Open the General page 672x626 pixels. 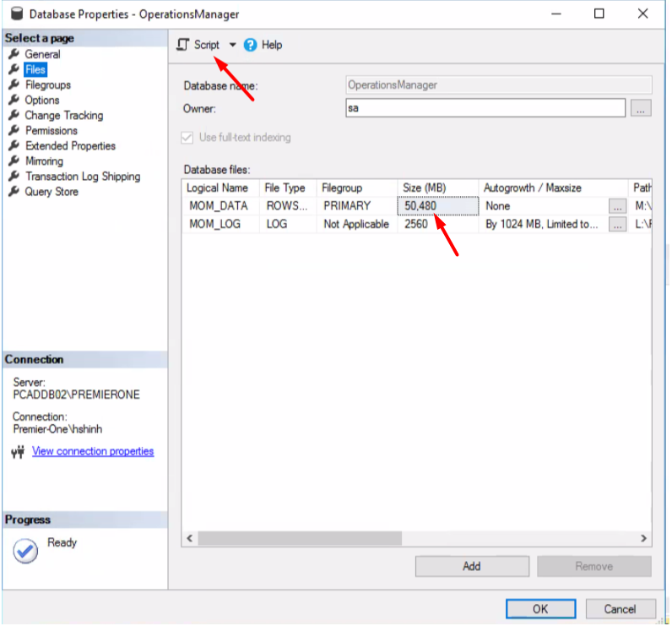42,54
